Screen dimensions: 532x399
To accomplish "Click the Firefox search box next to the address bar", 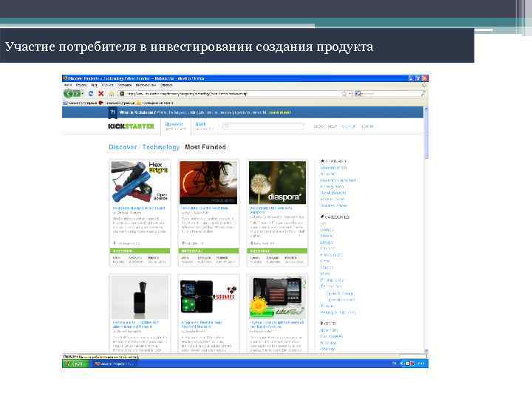I will pos(390,94).
